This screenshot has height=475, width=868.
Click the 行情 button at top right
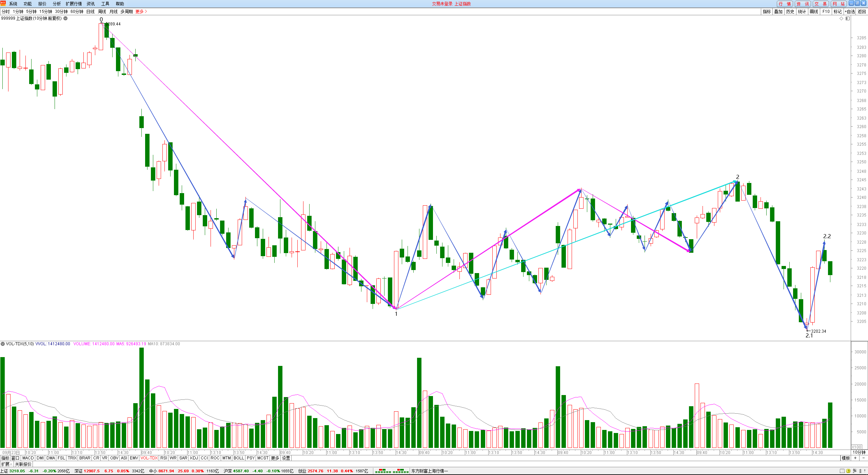click(x=785, y=4)
